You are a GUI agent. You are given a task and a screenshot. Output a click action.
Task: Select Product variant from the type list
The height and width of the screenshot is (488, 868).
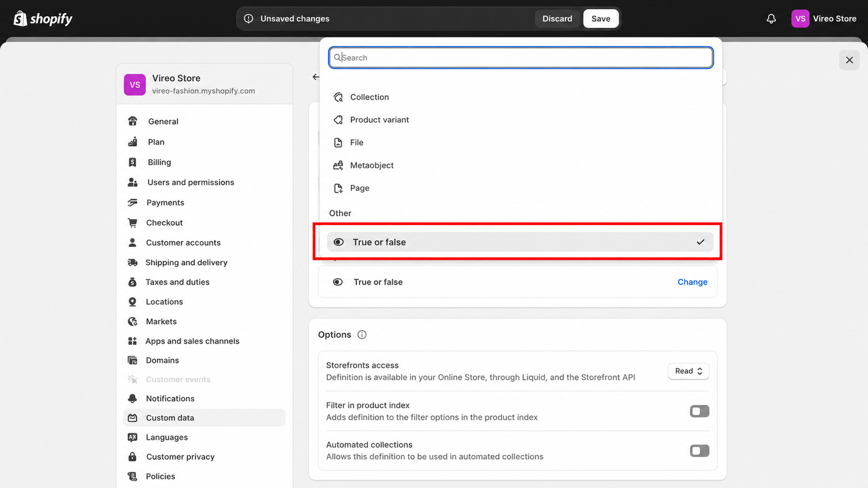point(520,120)
